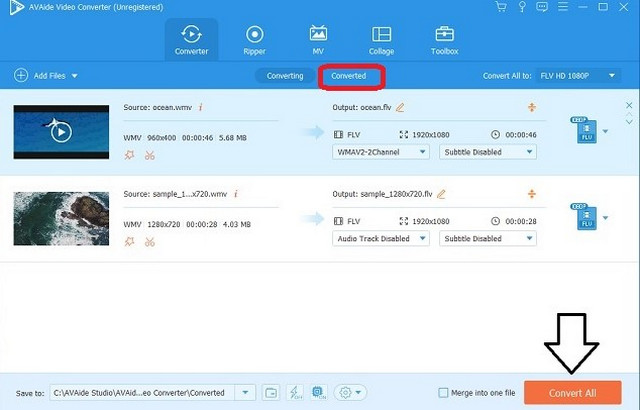The height and width of the screenshot is (410, 640).
Task: Click the 'Source: ocean.wmv' label
Action: pos(158,107)
